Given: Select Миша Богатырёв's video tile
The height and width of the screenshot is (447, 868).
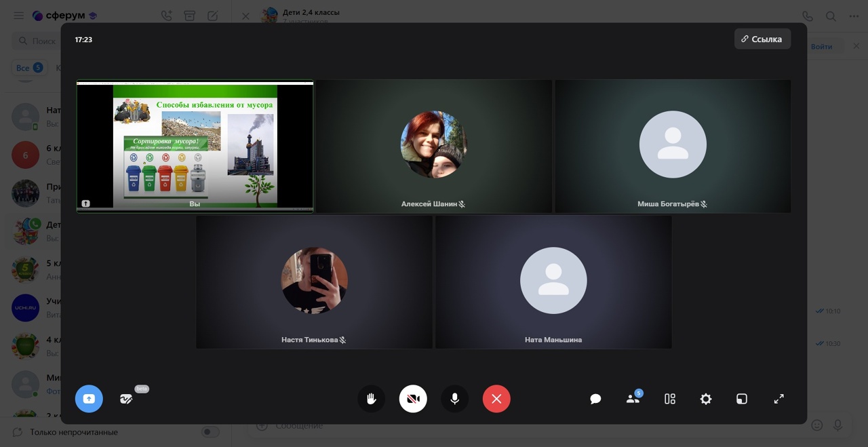Looking at the screenshot, I should [x=673, y=146].
